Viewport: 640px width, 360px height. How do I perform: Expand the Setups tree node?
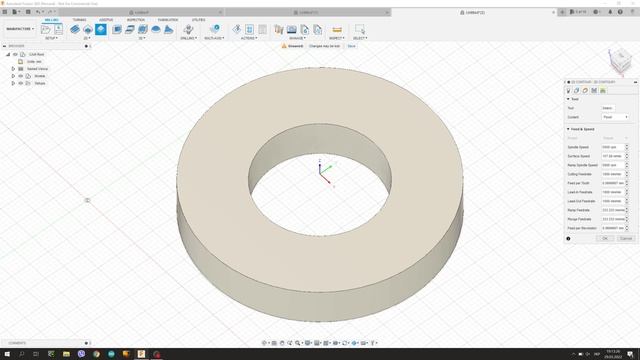[x=13, y=83]
